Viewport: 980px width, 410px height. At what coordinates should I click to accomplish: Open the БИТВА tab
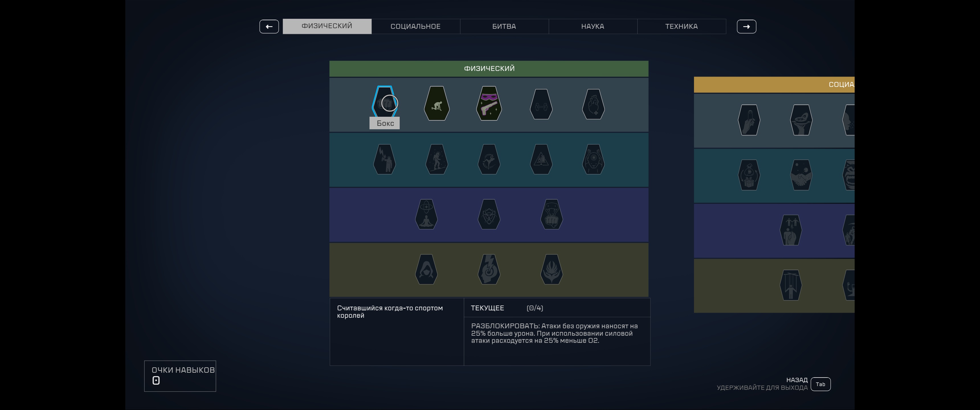[504, 26]
